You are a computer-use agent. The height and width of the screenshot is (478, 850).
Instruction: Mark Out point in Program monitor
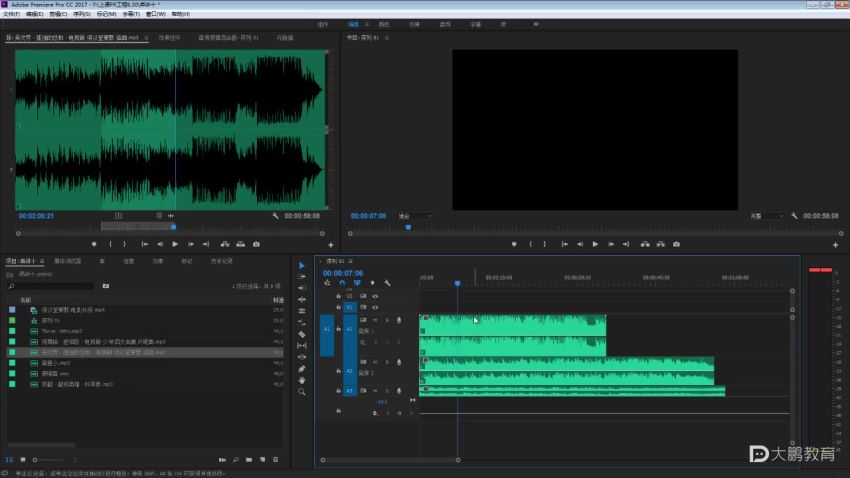click(x=545, y=244)
